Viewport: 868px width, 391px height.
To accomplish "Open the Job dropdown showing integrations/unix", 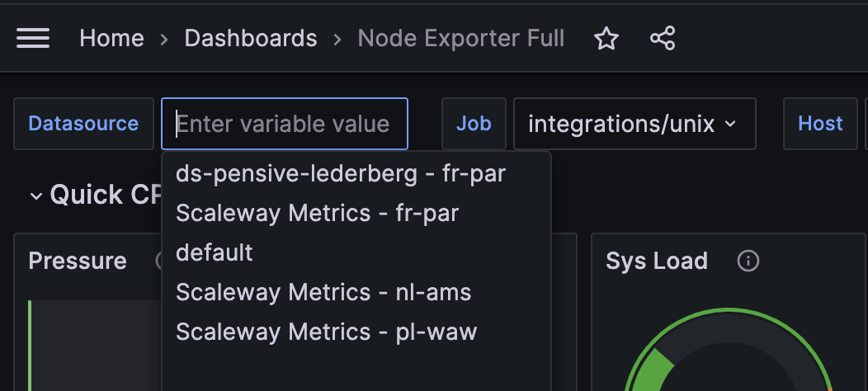I will tap(634, 124).
